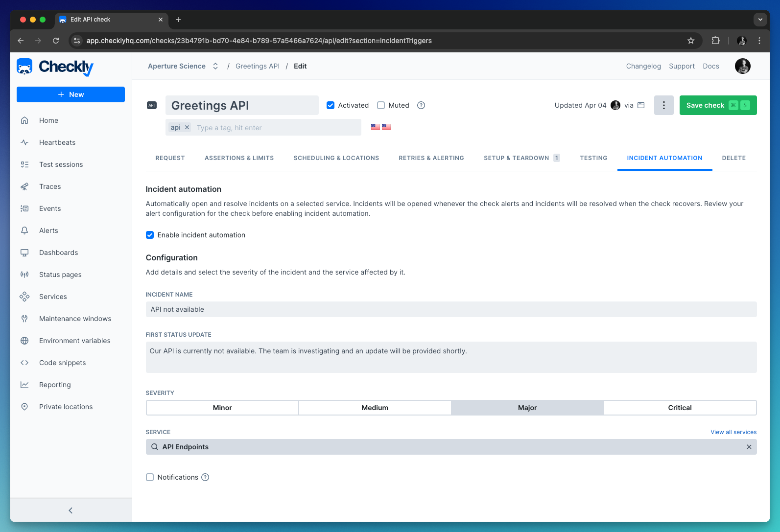Uncheck the Activated checkbox
Viewport: 780px width, 532px height.
[x=331, y=105]
